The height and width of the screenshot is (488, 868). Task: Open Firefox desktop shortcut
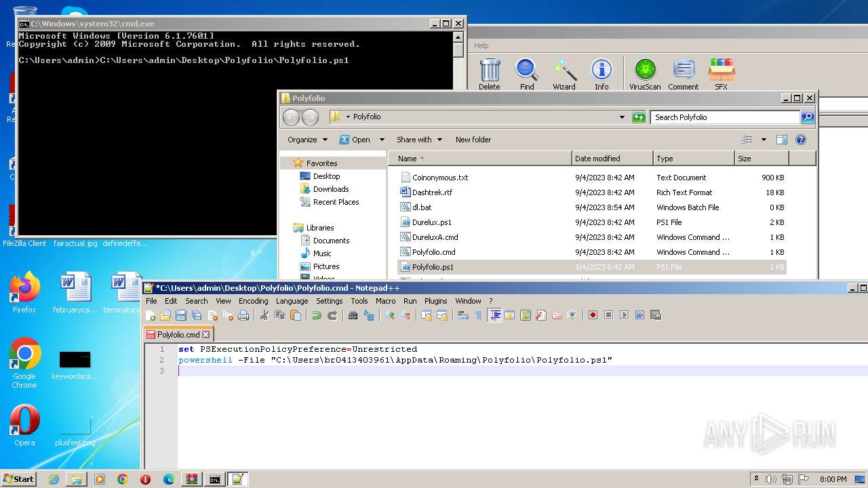pos(24,292)
